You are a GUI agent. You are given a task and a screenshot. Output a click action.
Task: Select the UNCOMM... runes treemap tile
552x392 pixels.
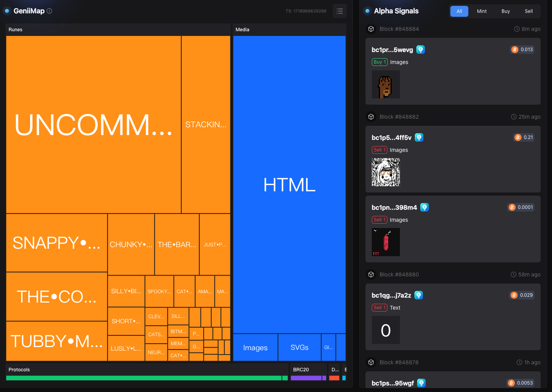pos(93,125)
